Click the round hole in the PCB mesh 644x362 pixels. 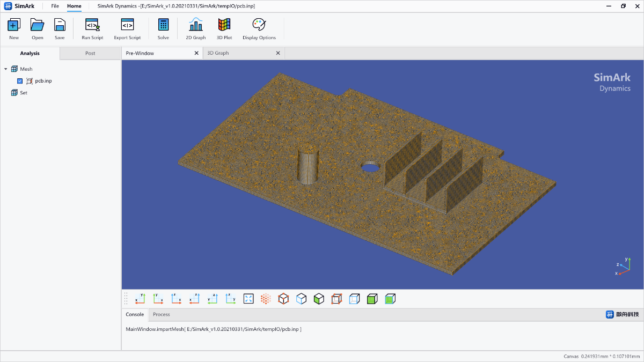click(370, 167)
